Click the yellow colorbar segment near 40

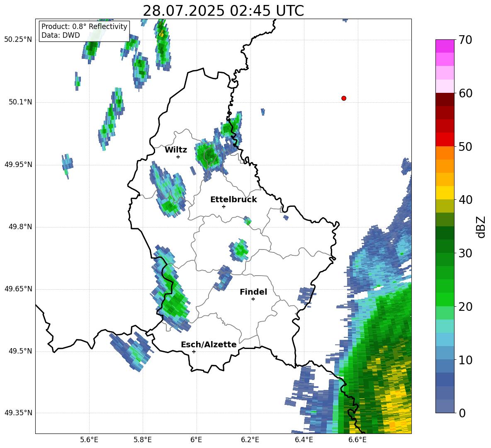[445, 193]
